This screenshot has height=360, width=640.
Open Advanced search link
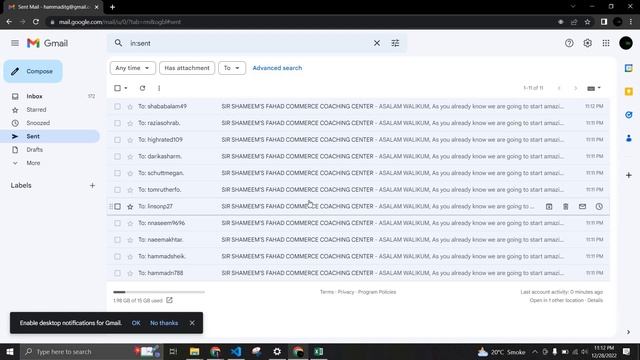point(277,68)
